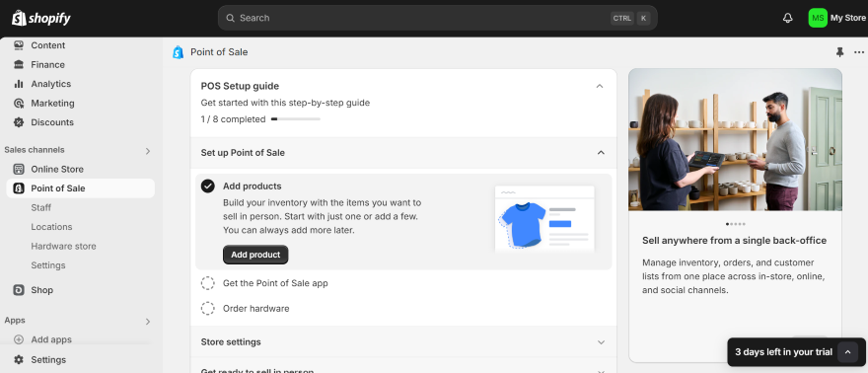Toggle the Add products completed checkmark
The width and height of the screenshot is (868, 373).
[207, 186]
